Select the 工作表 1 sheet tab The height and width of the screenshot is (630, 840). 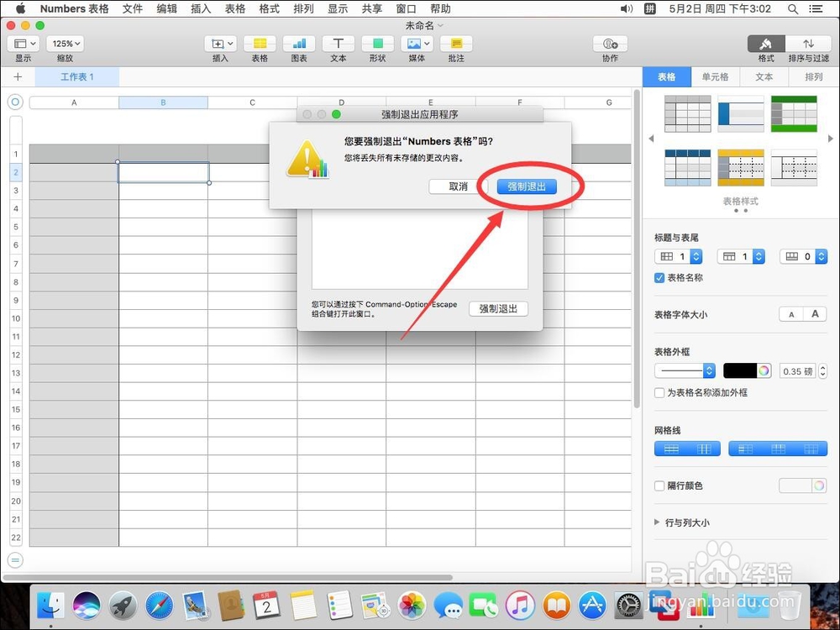pos(77,76)
